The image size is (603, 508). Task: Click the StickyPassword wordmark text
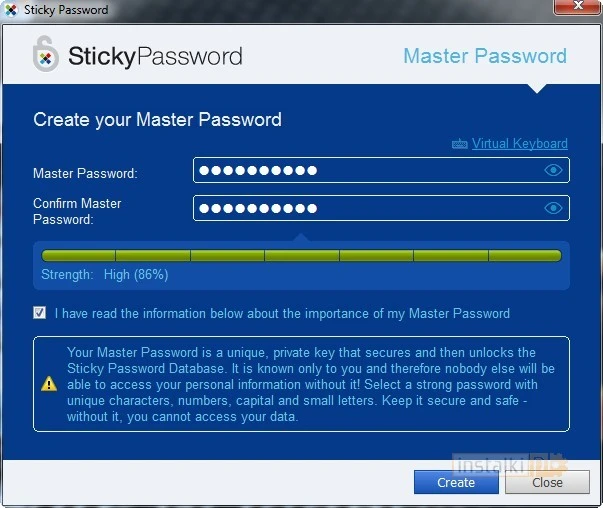pyautogui.click(x=155, y=57)
